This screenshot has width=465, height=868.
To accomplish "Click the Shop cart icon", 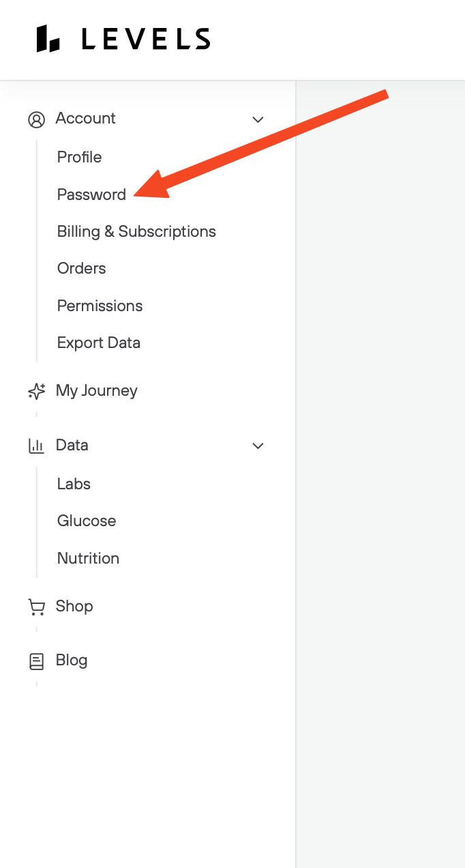I will [x=36, y=607].
